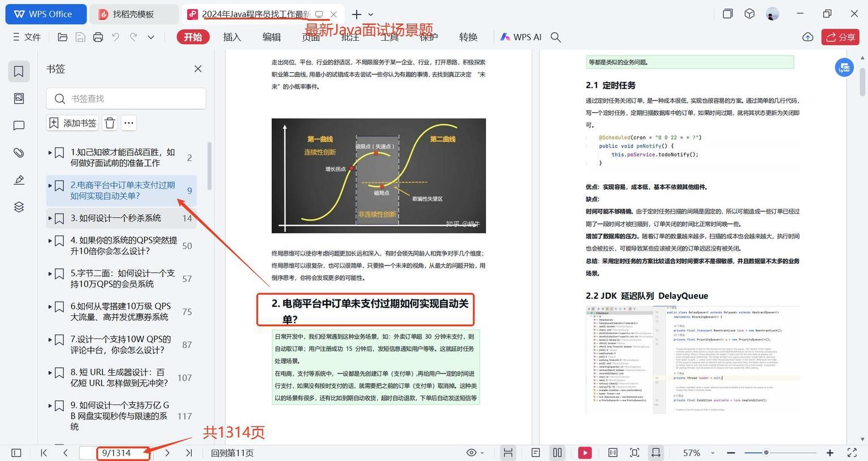The width and height of the screenshot is (868, 461).
Task: Expand bookmark 5 字节二面
Action: (x=50, y=273)
